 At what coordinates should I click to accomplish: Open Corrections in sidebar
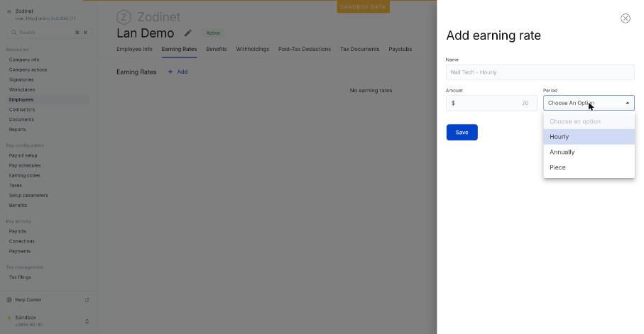tap(22, 241)
